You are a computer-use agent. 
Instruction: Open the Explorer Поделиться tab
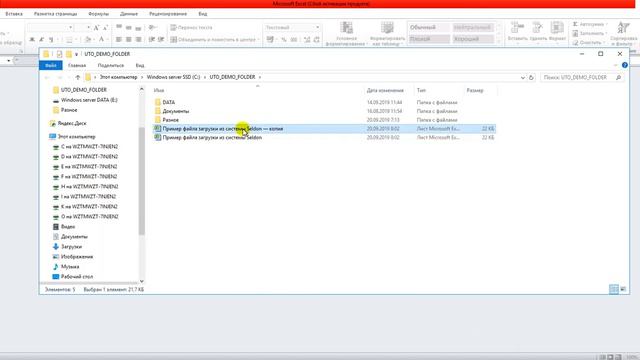pyautogui.click(x=111, y=65)
